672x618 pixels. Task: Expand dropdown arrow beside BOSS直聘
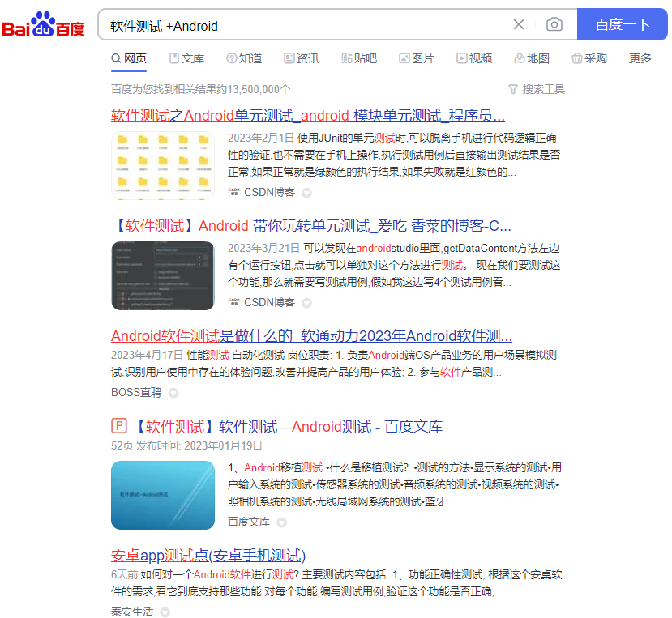[x=173, y=393]
